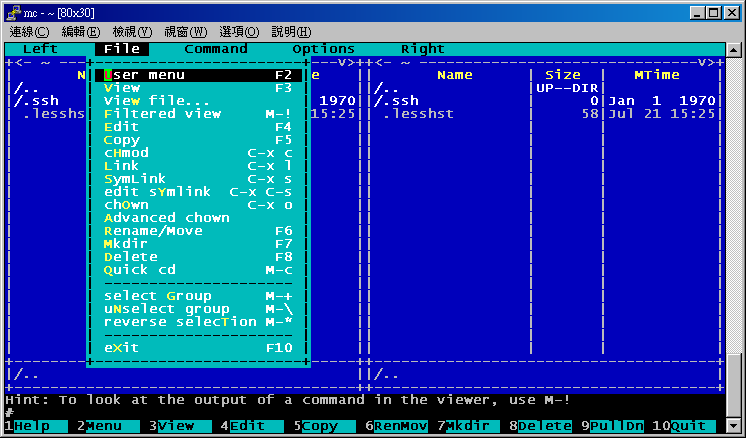
Task: Open the Left panel menu
Action: (x=40, y=49)
